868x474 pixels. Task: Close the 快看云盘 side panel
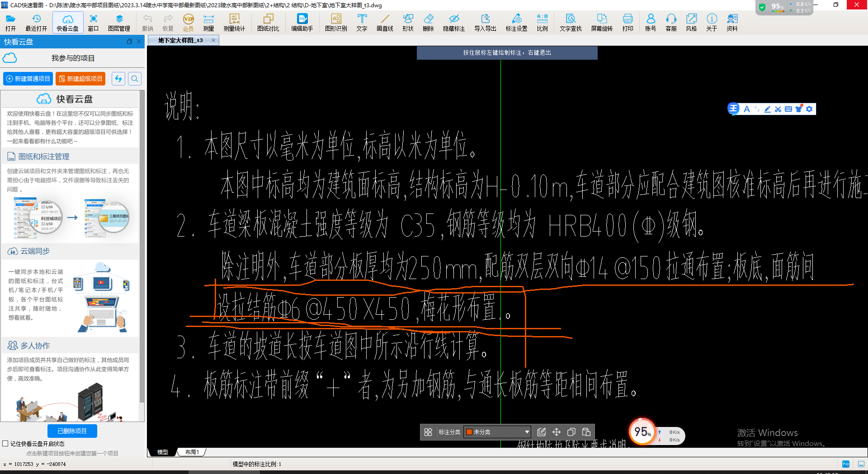point(139,42)
